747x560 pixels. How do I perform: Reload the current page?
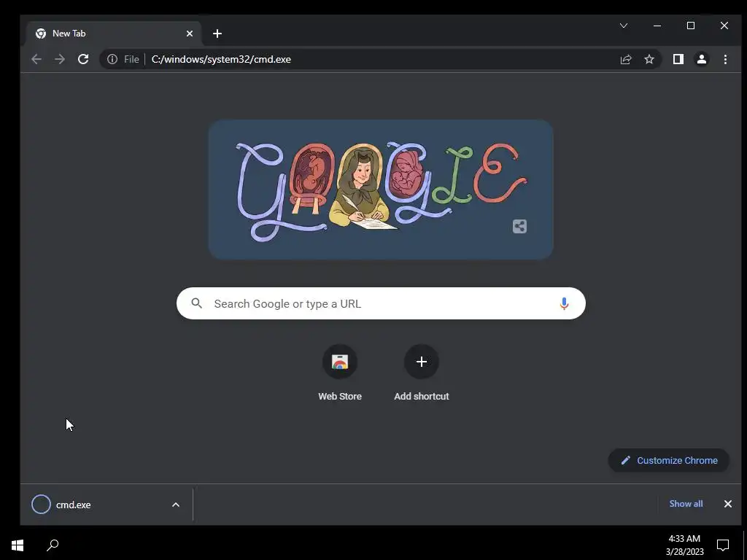(83, 59)
